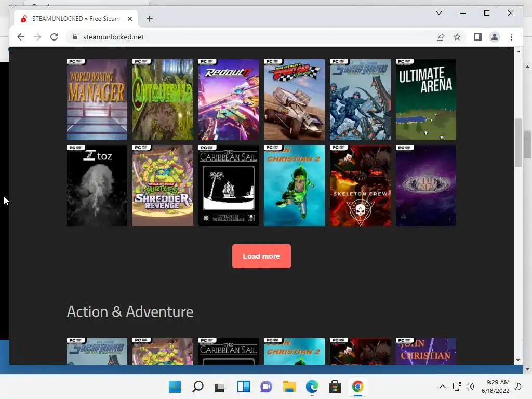Open a new browser tab

click(150, 19)
